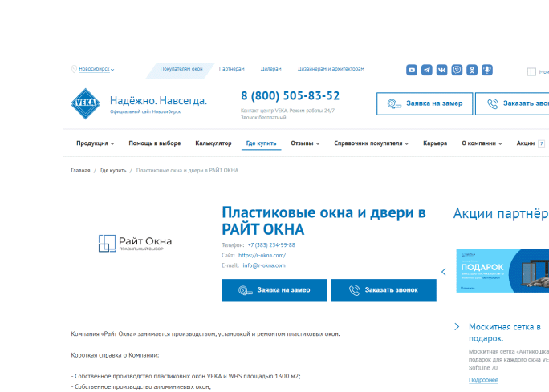Select the Покупателям окон tab
This screenshot has height=392, width=549.
pyautogui.click(x=181, y=69)
